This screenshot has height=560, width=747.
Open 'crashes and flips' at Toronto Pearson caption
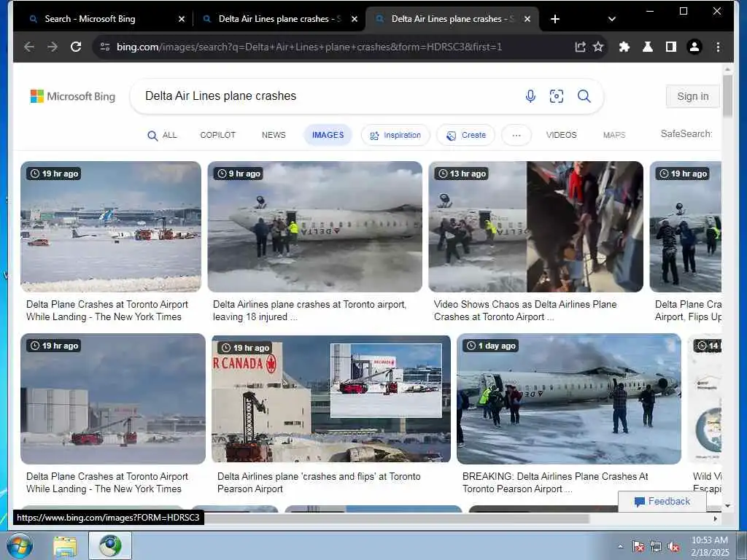(319, 483)
